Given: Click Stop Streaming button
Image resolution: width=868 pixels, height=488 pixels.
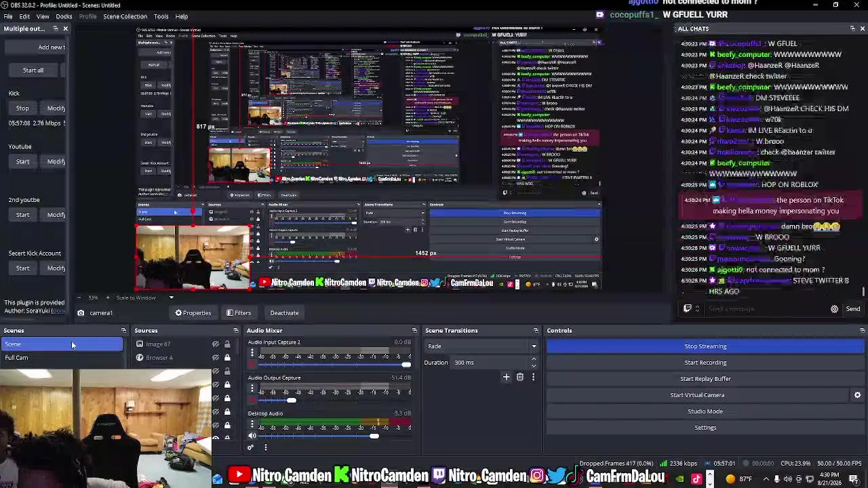Looking at the screenshot, I should click(x=705, y=346).
